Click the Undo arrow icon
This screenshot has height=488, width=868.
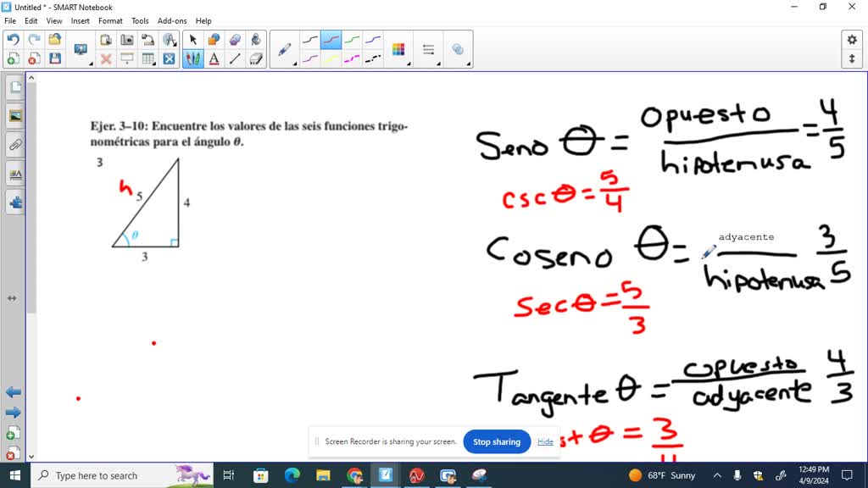tap(13, 40)
